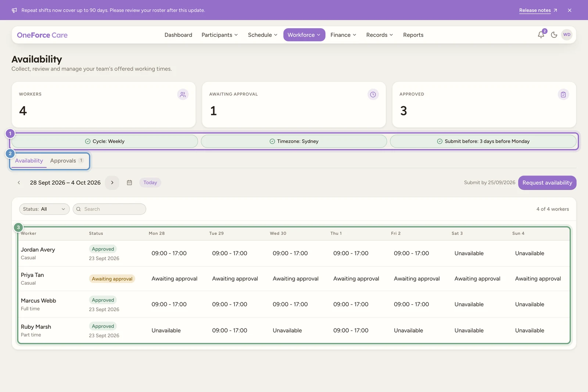588x392 pixels.
Task: Click the megaphone announcement icon
Action: (x=14, y=10)
